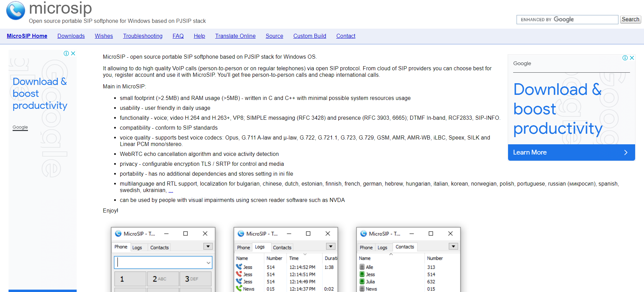Screen dimensions: 644x292
Task: Open the MicroSIP Home nav link
Action: [27, 36]
